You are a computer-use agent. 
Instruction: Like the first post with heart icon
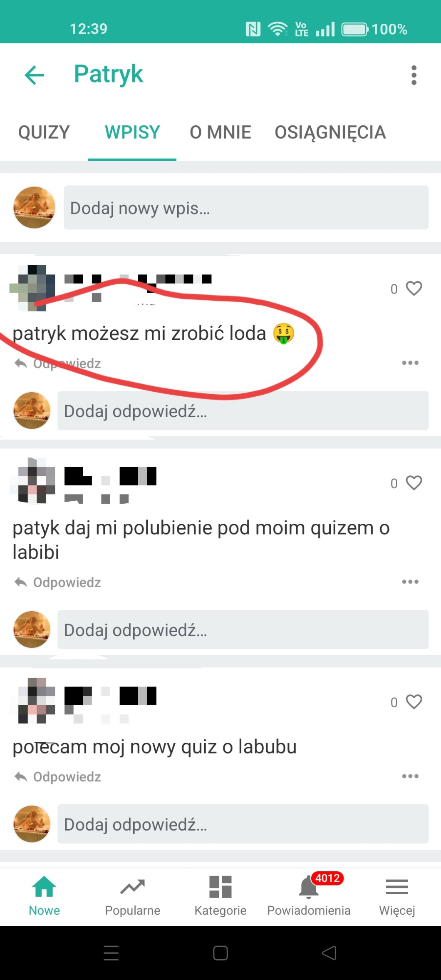tap(414, 288)
